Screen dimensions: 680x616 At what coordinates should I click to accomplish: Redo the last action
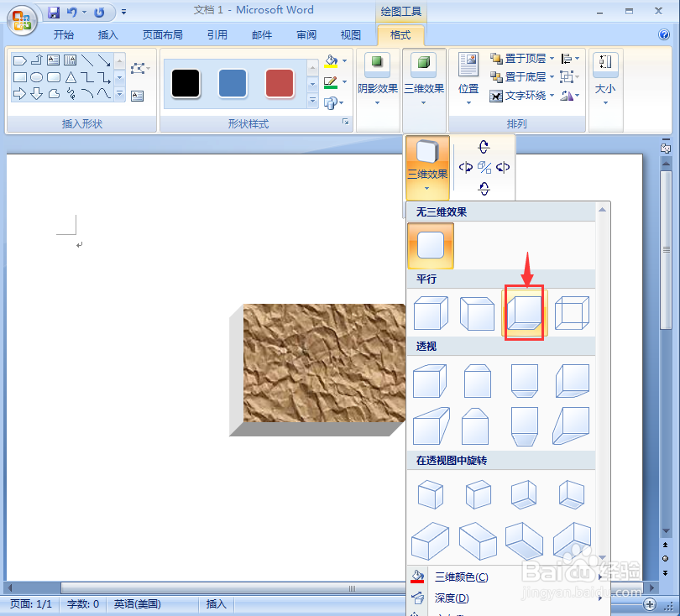pyautogui.click(x=99, y=12)
